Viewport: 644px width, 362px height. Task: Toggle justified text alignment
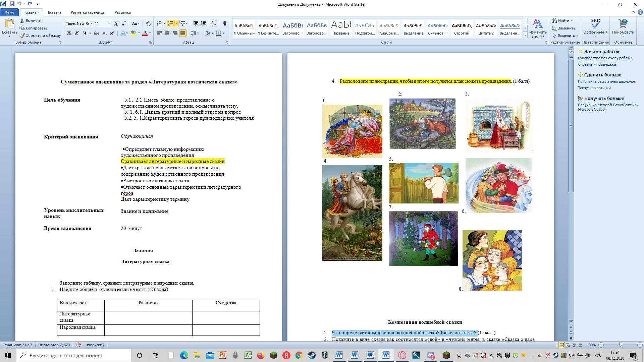pos(183,33)
